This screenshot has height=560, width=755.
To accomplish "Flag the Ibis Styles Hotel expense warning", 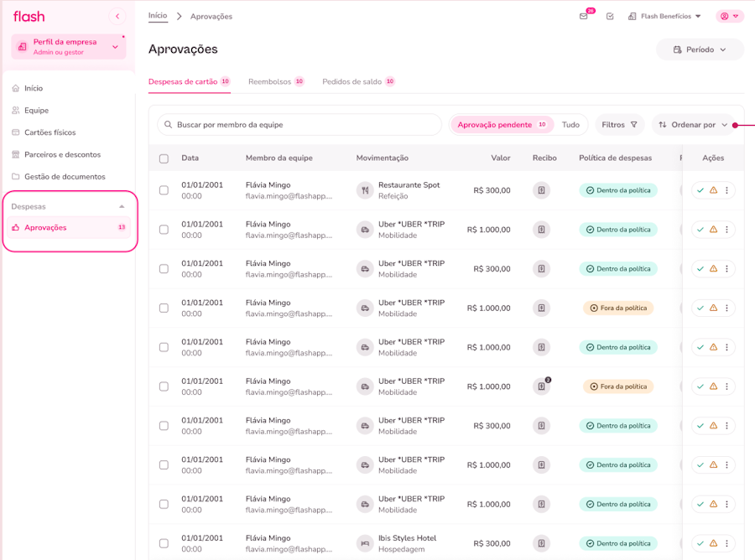I will tap(714, 543).
